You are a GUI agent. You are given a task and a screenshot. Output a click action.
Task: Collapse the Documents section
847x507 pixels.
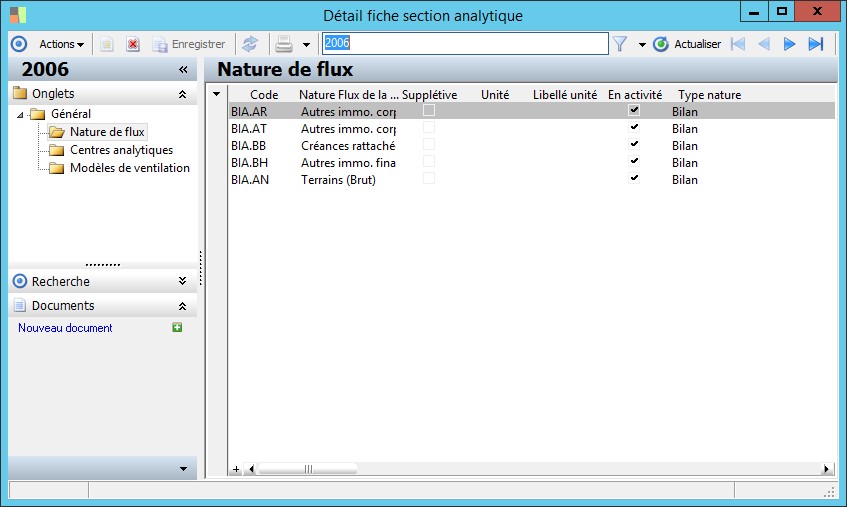click(x=183, y=306)
